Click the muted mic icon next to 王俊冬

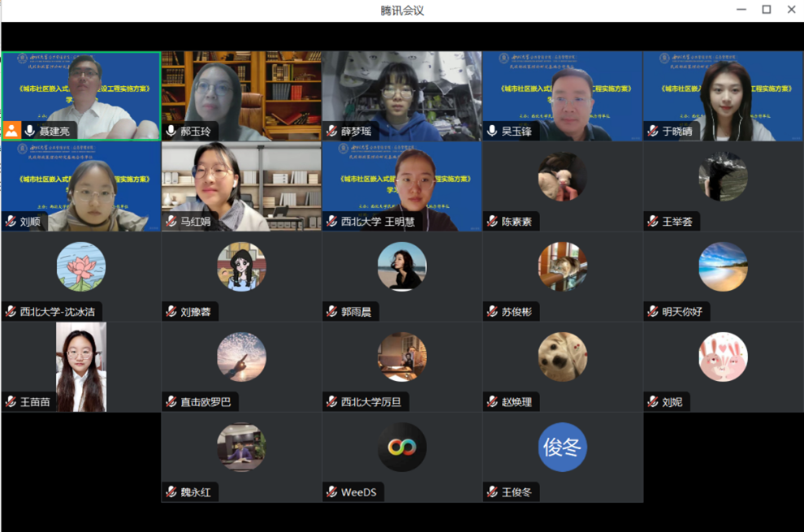[492, 491]
